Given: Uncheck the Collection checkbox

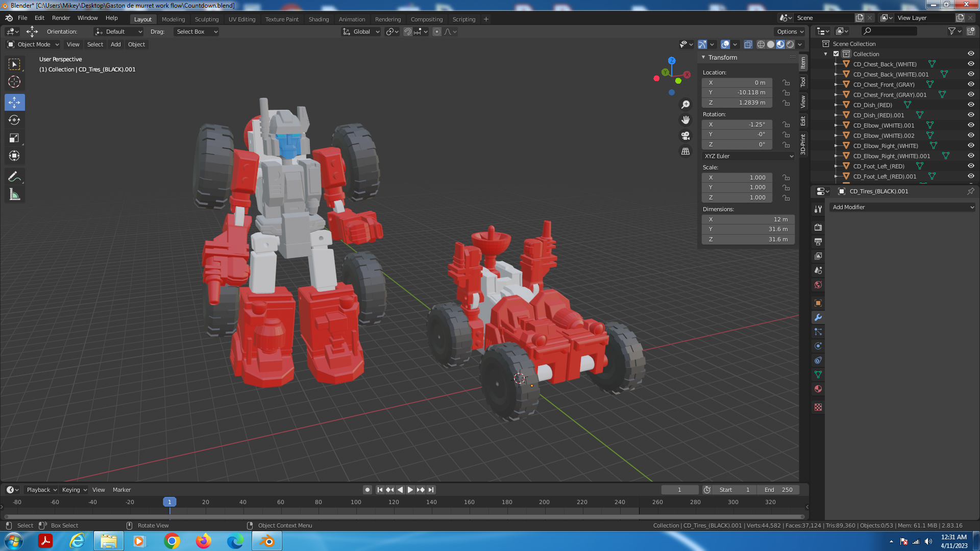Looking at the screenshot, I should [x=836, y=54].
